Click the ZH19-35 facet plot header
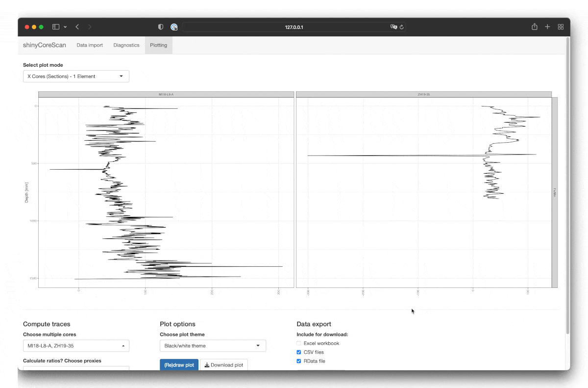Viewport: 588px width, 388px height. pos(424,94)
